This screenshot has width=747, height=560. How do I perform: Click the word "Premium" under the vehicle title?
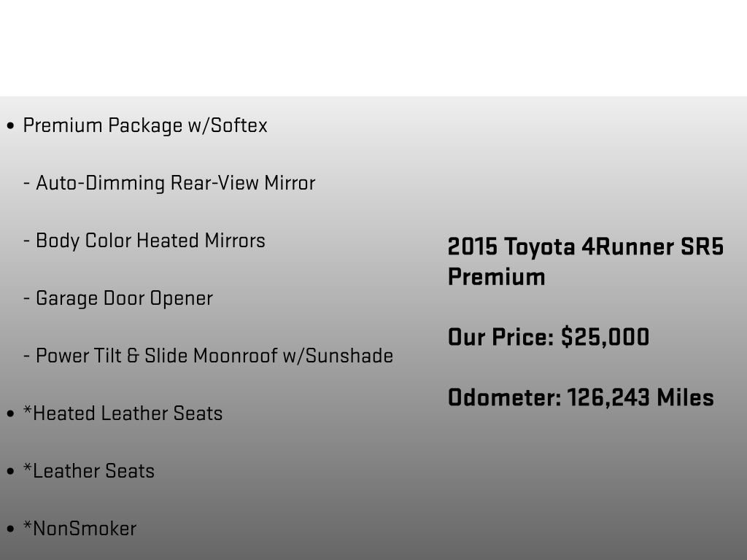(496, 277)
